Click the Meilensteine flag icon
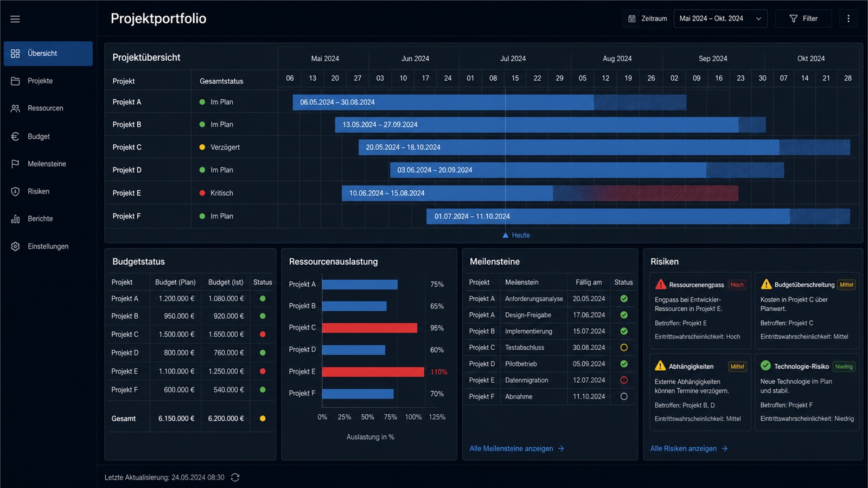Screen dimensions: 868x488 [15, 164]
